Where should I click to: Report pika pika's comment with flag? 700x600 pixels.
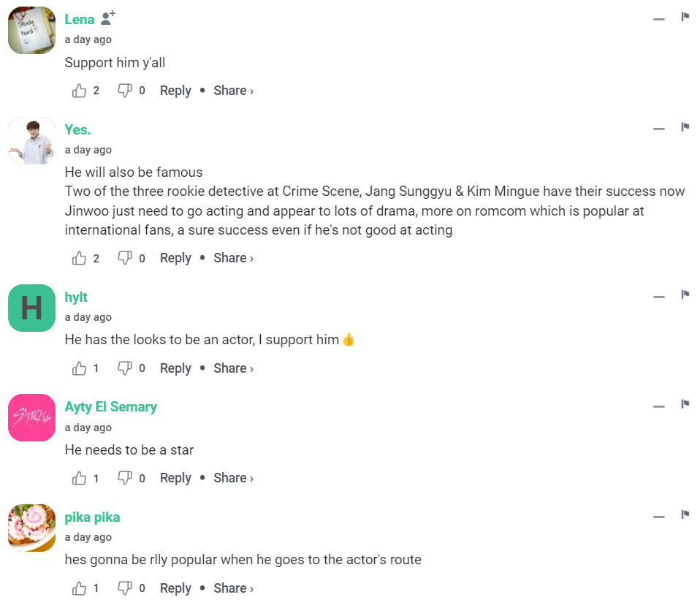point(685,514)
